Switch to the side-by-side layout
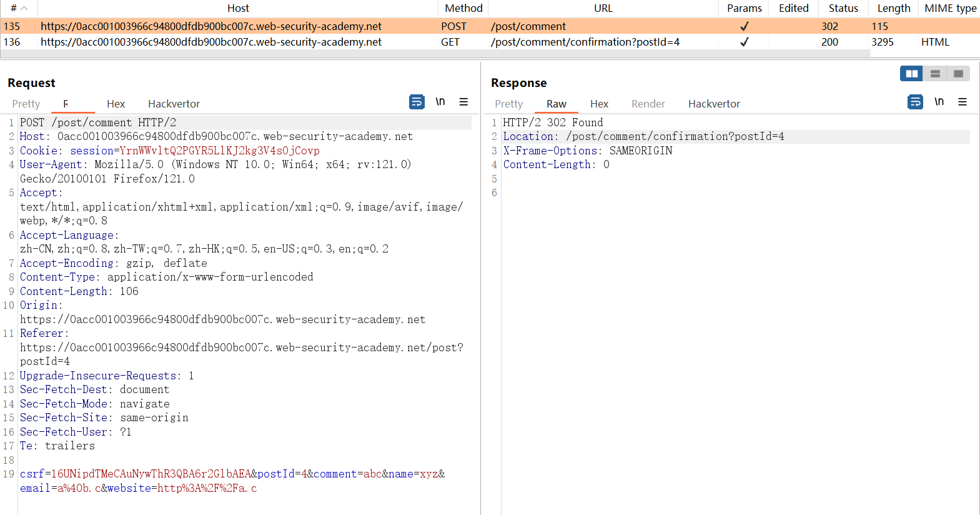Viewport: 980px width, 515px height. [911, 74]
